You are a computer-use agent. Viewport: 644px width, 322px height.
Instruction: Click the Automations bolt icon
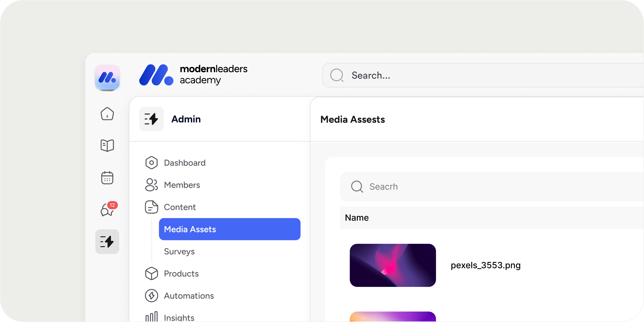coord(152,296)
